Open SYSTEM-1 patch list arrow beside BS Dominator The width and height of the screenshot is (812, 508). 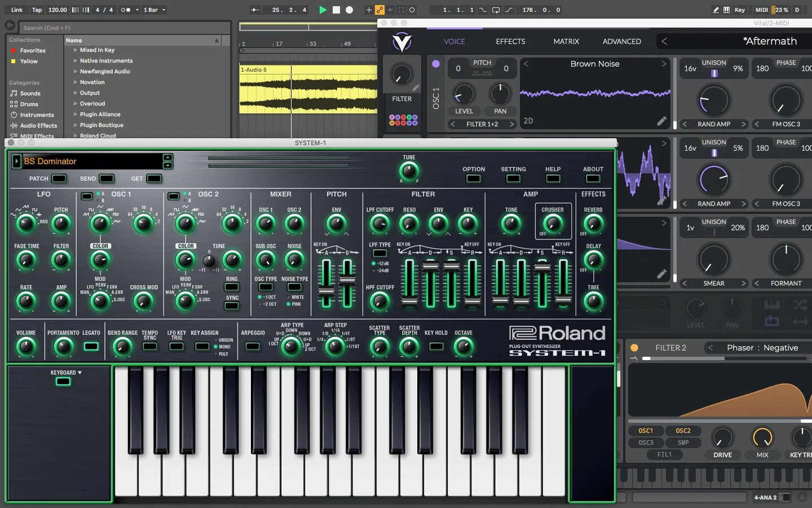click(x=16, y=161)
